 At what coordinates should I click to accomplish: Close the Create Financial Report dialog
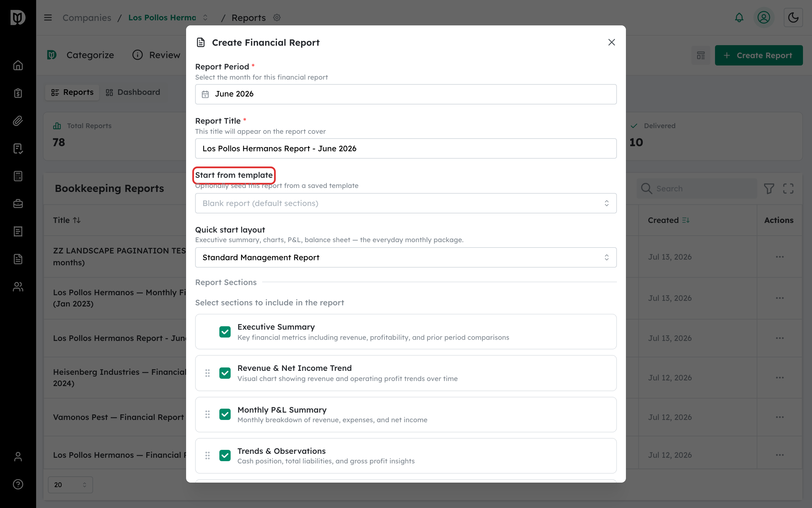[611, 42]
